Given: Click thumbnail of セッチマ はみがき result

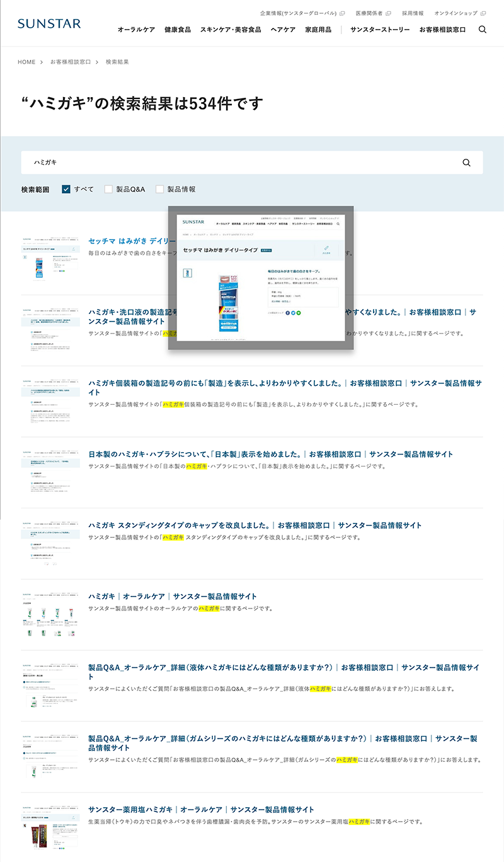Looking at the screenshot, I should 50,259.
